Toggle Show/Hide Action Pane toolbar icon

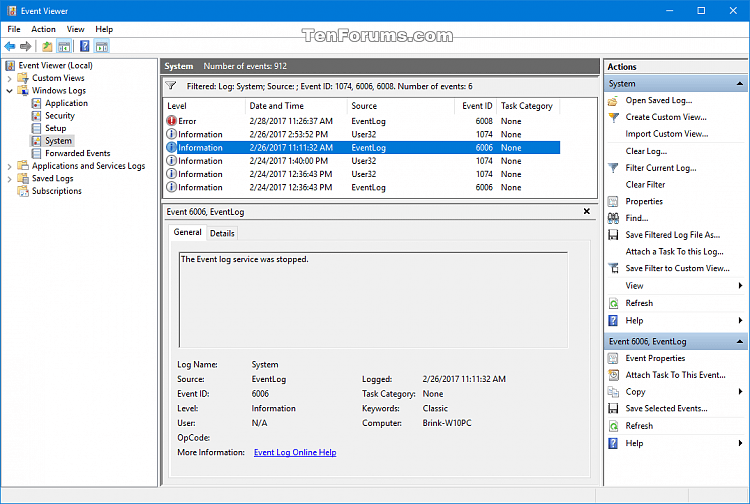point(102,46)
